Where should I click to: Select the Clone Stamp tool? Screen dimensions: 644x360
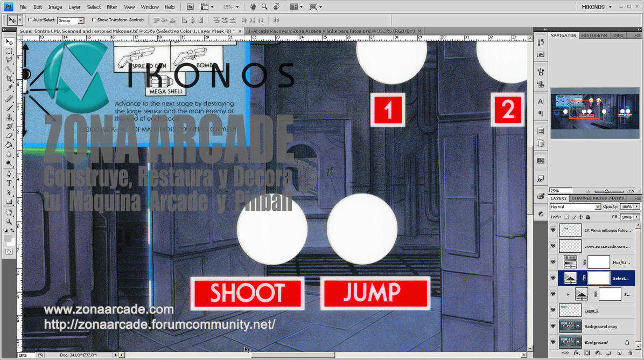pyautogui.click(x=9, y=117)
